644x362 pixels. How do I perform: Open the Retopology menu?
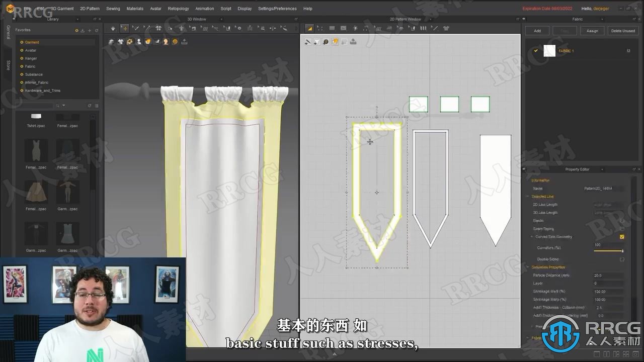178,9
